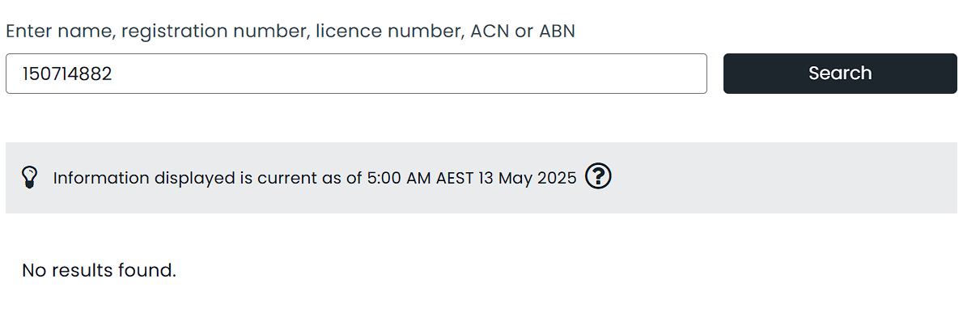Image resolution: width=980 pixels, height=321 pixels.
Task: Open the question mark help icon
Action: tap(597, 175)
